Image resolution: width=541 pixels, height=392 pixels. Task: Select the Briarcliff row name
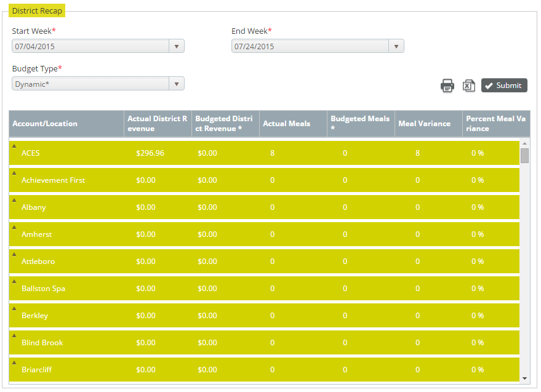[36, 370]
